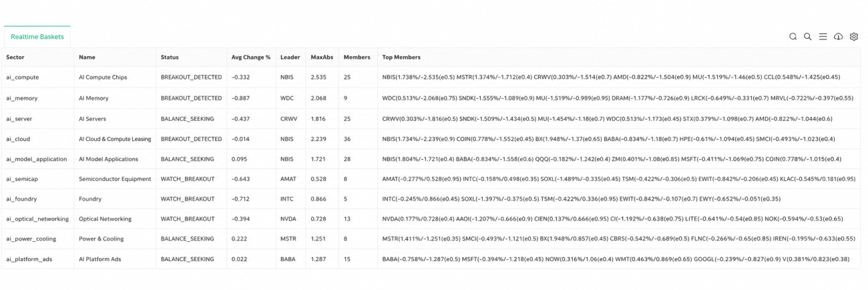
Task: Select the ai_compute sector cell
Action: pos(23,78)
